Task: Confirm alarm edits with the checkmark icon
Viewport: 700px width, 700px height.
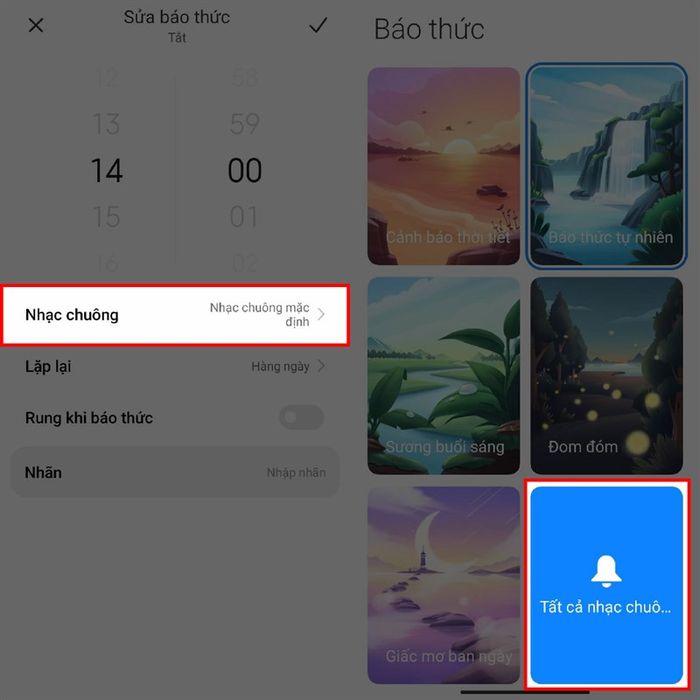Action: pyautogui.click(x=318, y=25)
